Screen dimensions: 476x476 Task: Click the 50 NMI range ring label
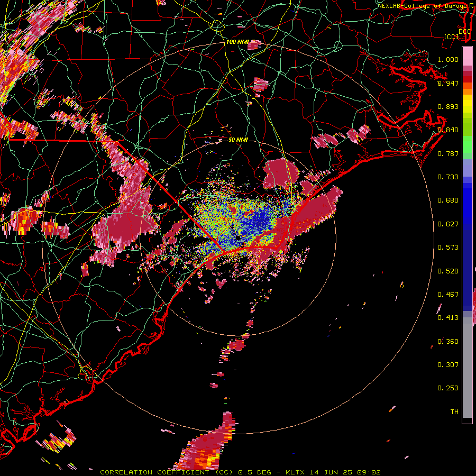[x=238, y=140]
